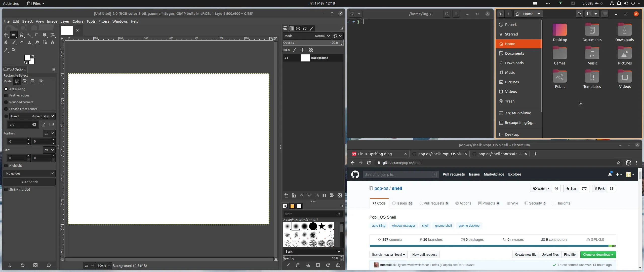Refresh the brushes list

click(x=328, y=265)
